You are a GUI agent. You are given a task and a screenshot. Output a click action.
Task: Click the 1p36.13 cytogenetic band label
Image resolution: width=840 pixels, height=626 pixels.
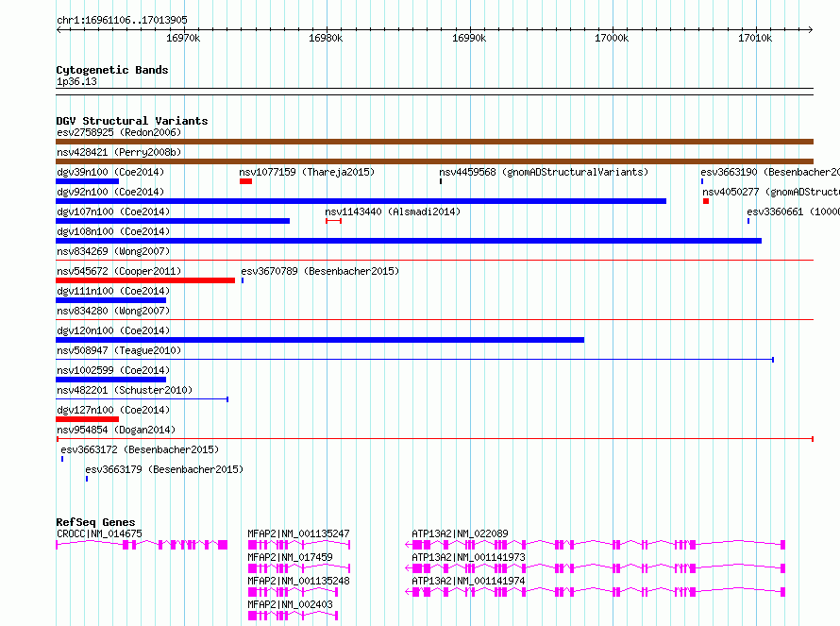pyautogui.click(x=76, y=81)
